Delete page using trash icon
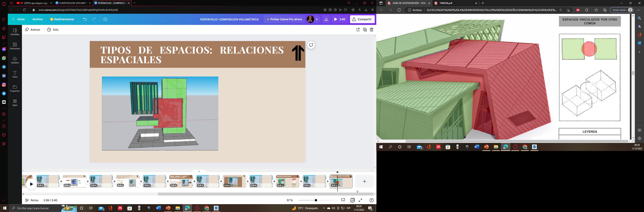This screenshot has height=212, width=644. tap(372, 29)
